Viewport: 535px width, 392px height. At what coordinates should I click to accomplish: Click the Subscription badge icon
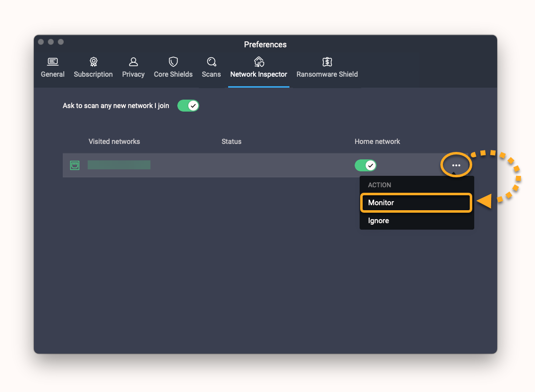pyautogui.click(x=93, y=62)
